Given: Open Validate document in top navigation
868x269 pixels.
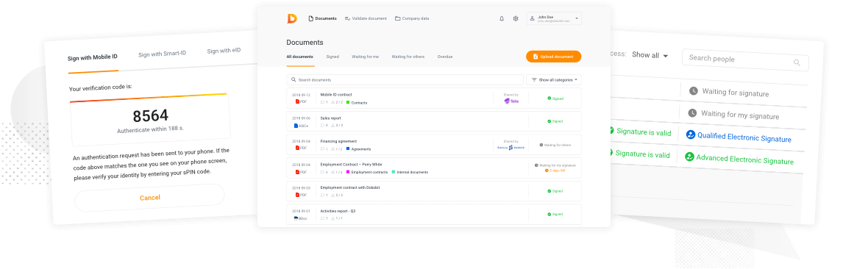Looking at the screenshot, I should (366, 18).
